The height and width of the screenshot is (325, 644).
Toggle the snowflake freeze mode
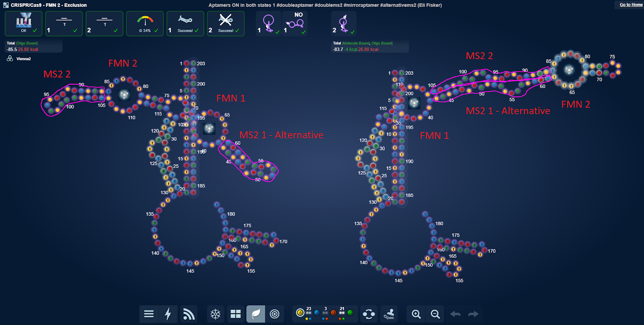coord(215,314)
